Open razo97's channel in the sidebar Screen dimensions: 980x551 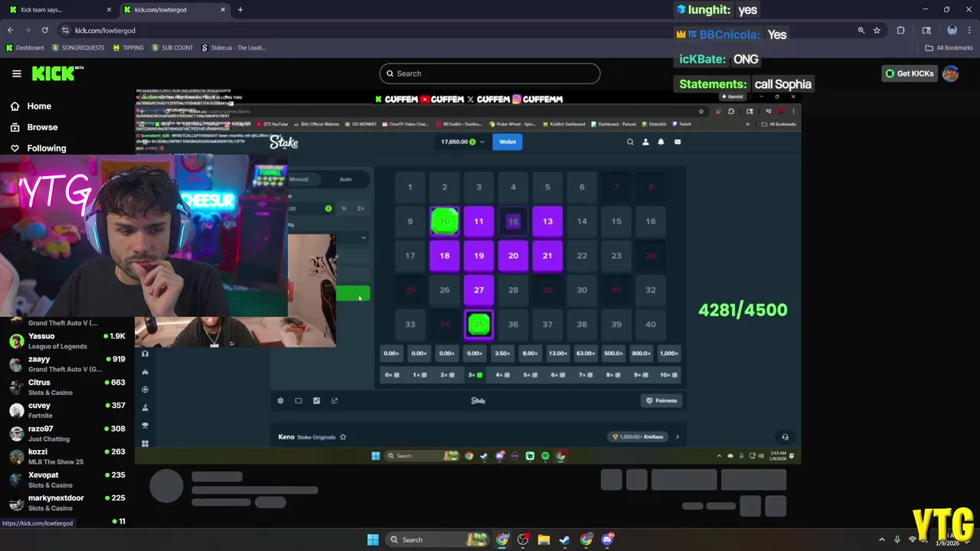tap(67, 433)
